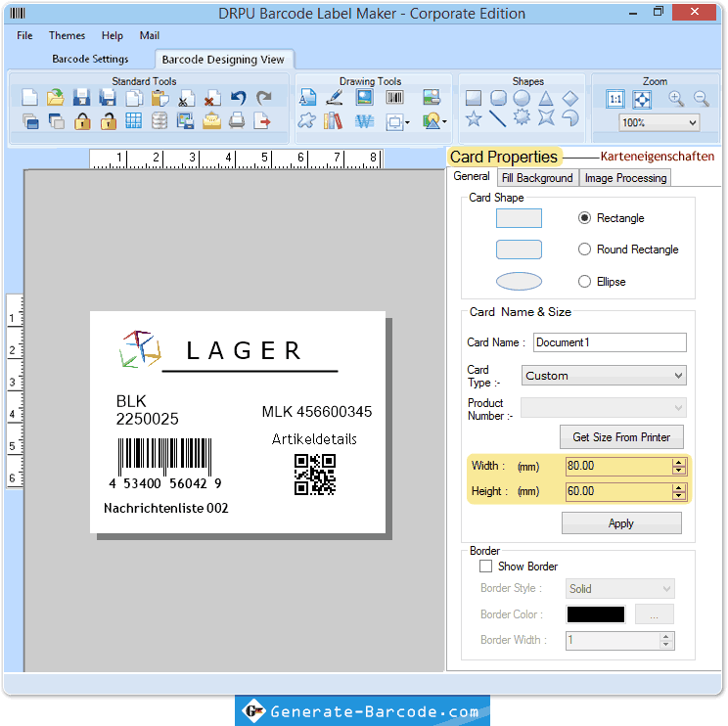Click the 1:1 actual size zoom icon
Image resolution: width=728 pixels, height=726 pixels.
coord(615,99)
